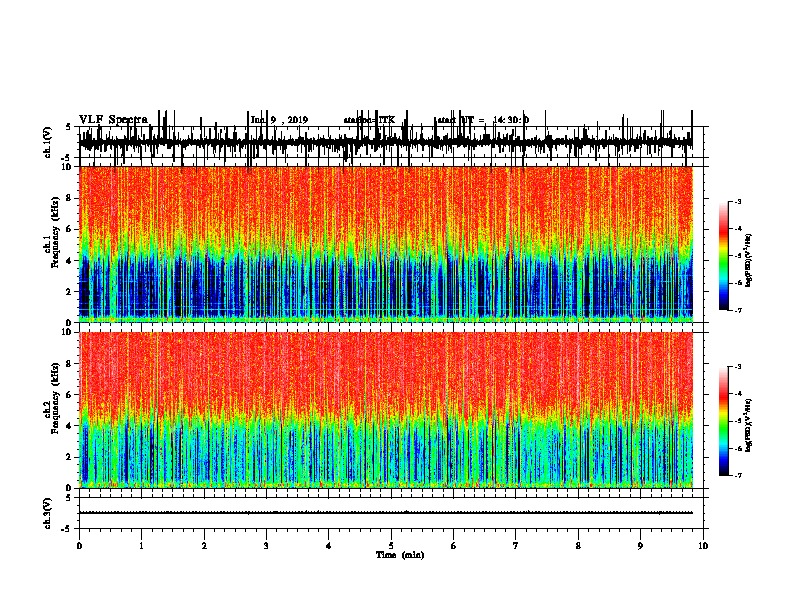Click the ch.1 spectrogram panel
Viewport: 792px width, 612px height.
(386, 244)
